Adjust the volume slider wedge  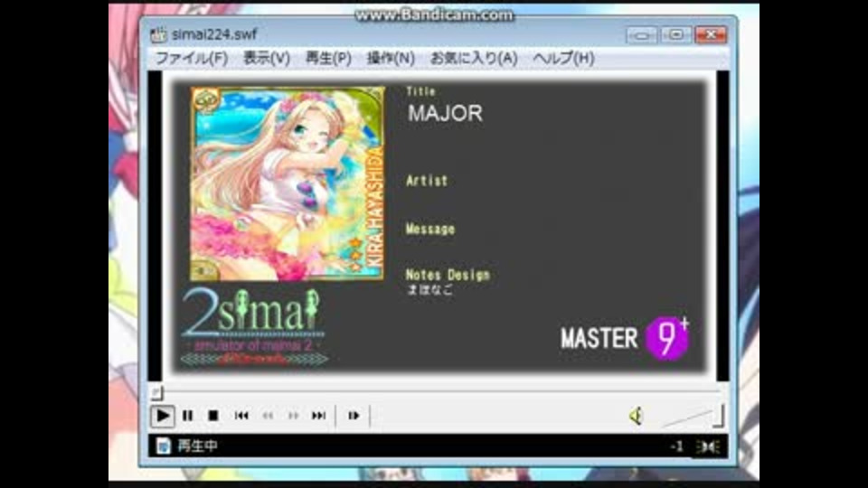pos(692,418)
